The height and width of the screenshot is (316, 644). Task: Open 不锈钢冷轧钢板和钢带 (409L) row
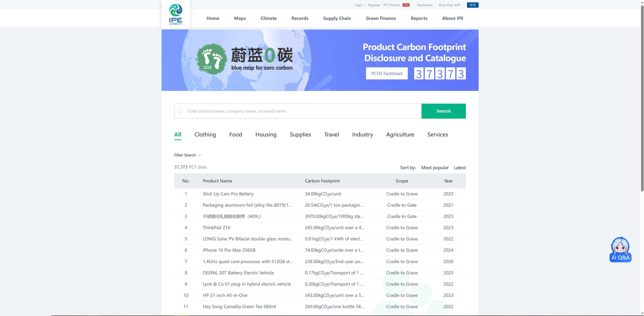coord(320,216)
